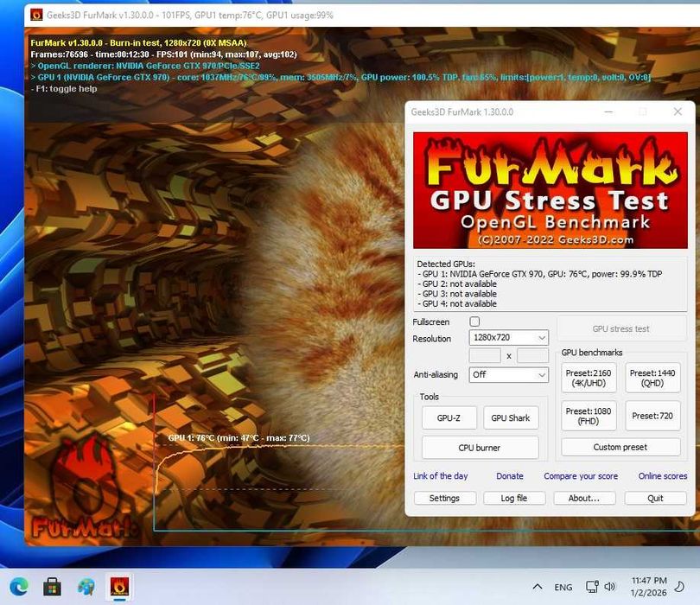This screenshot has width=700, height=605.
Task: Show hidden tray icons chevron
Action: [538, 587]
